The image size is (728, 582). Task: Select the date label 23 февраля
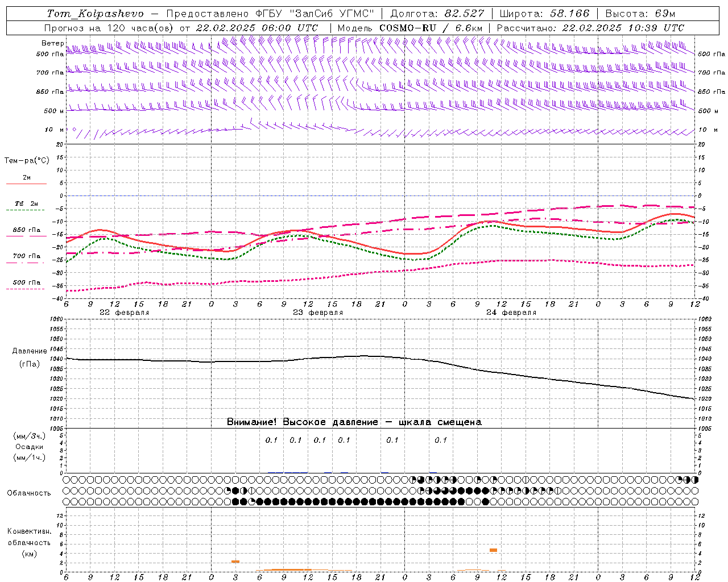point(318,313)
